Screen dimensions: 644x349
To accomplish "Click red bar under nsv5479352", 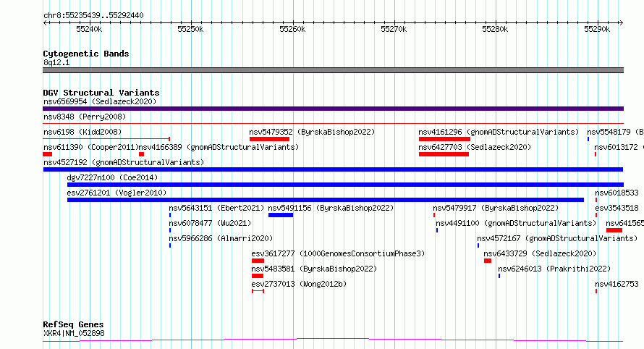I will pos(269,139).
